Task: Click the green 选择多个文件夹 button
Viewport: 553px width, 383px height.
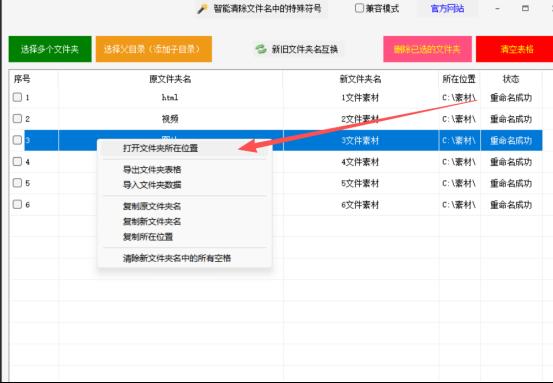Action: point(50,49)
